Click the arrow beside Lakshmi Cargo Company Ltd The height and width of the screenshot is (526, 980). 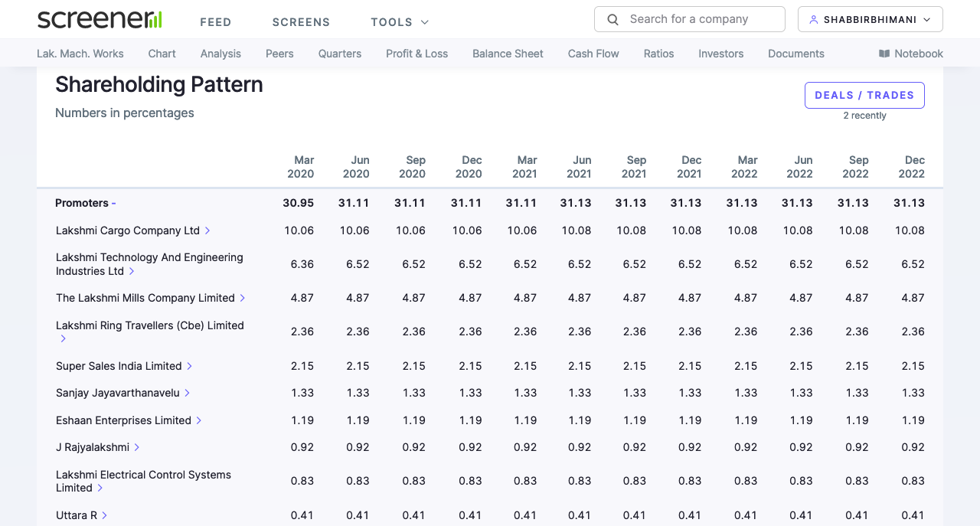click(207, 230)
